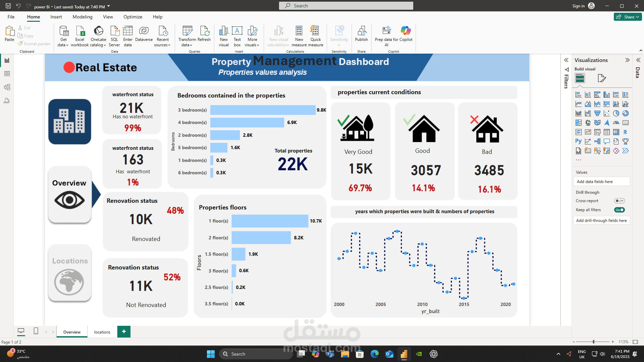Select the gauge visual icon

616,123
